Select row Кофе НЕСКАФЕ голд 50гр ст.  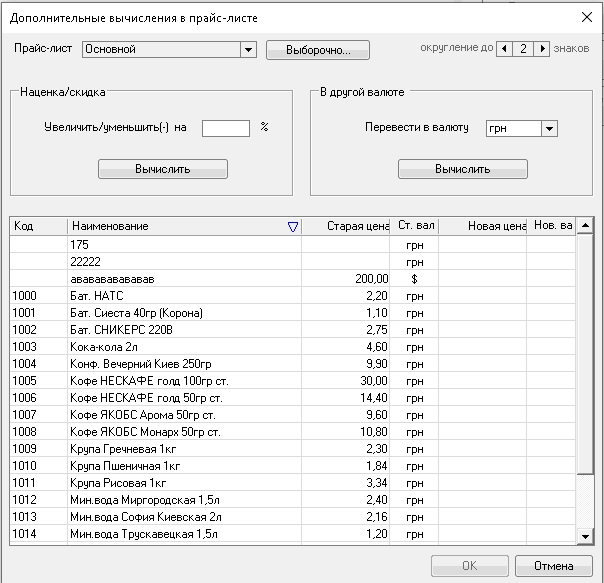point(293,398)
